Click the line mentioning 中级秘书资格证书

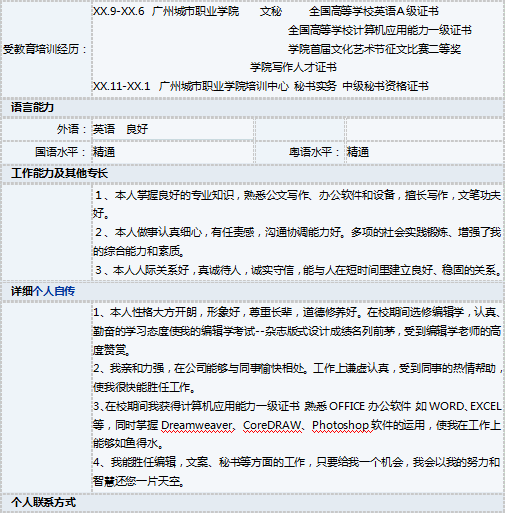tap(261, 86)
